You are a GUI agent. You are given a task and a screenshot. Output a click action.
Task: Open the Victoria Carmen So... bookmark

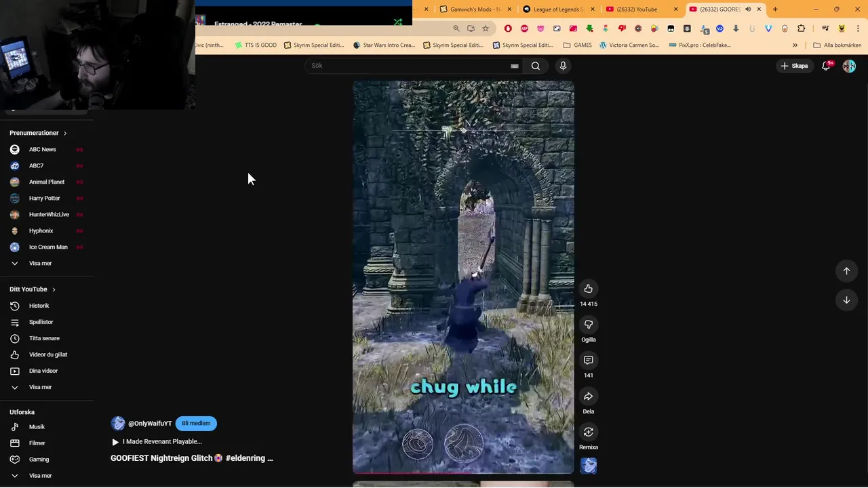[629, 45]
